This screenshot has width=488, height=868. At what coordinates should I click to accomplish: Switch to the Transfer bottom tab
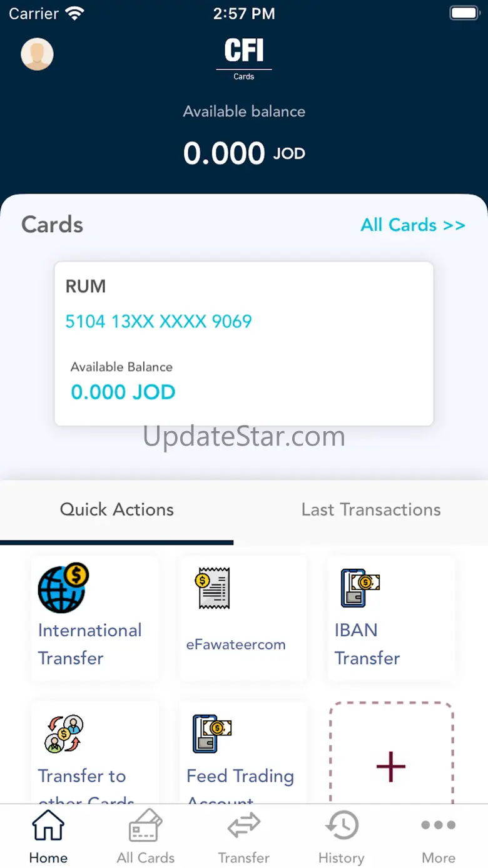point(243,837)
